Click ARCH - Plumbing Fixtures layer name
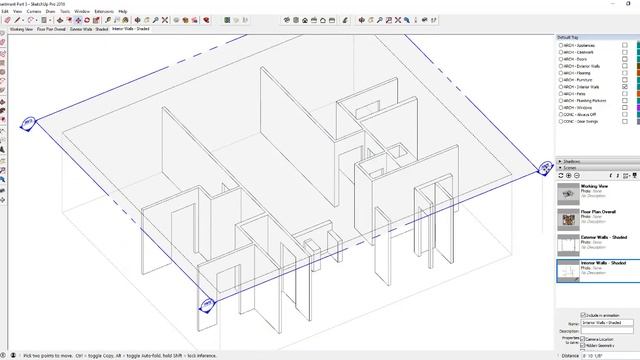The width and height of the screenshot is (640, 360). click(585, 101)
